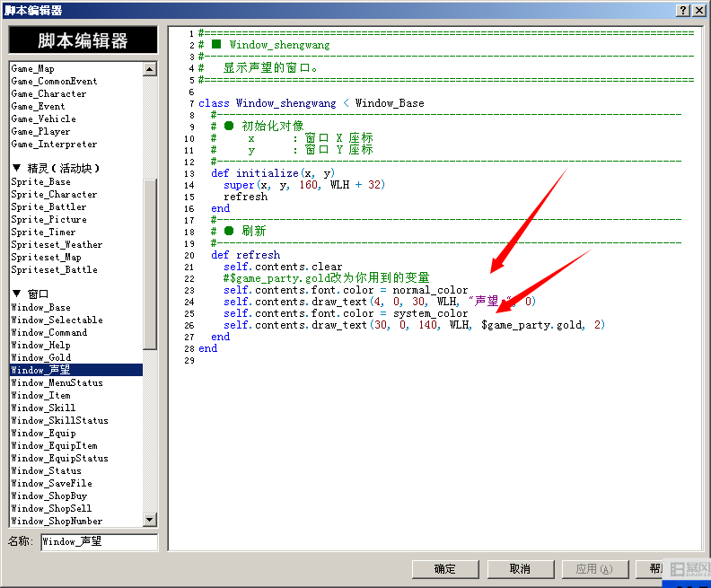
Task: Close the script editor dialog
Action: (x=699, y=10)
